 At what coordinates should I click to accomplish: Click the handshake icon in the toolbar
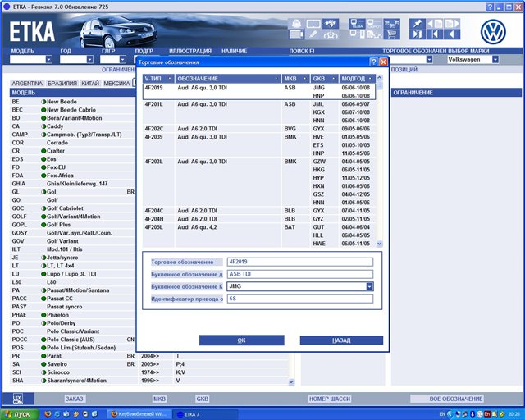click(x=331, y=24)
